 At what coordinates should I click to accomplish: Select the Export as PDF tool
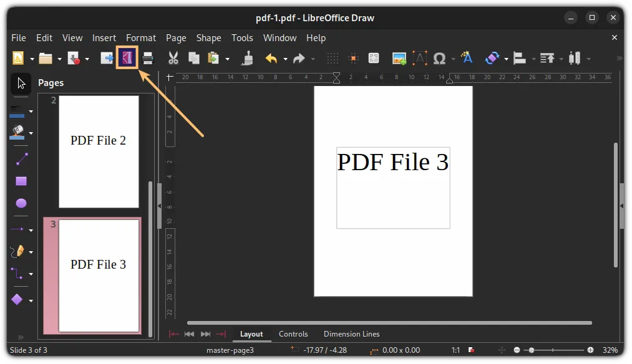pos(127,57)
